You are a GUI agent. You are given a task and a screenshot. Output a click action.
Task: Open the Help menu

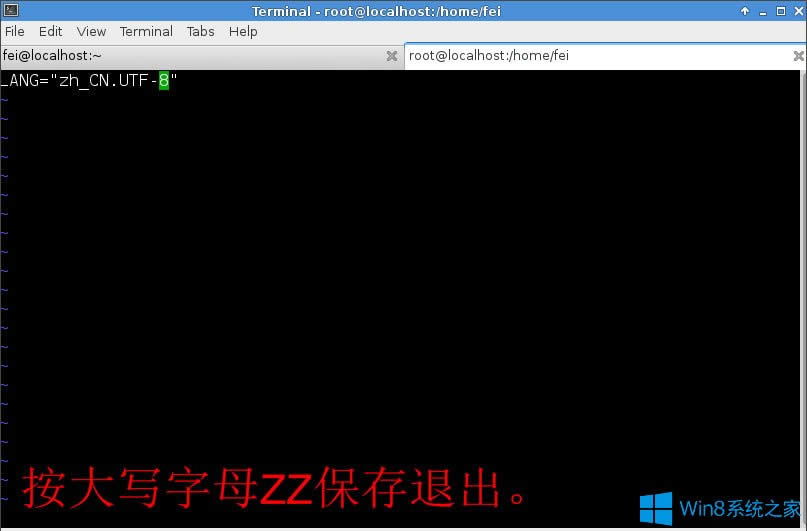pos(243,31)
